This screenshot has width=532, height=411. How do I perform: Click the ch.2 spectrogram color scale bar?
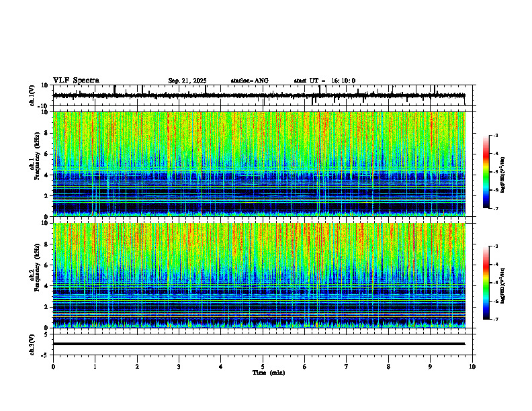[x=486, y=283]
